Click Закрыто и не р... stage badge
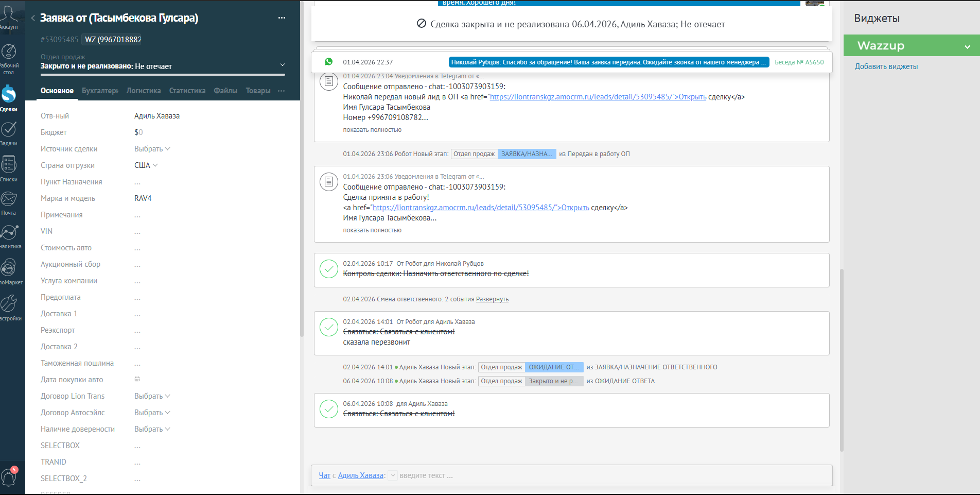980x495 pixels. tap(554, 381)
